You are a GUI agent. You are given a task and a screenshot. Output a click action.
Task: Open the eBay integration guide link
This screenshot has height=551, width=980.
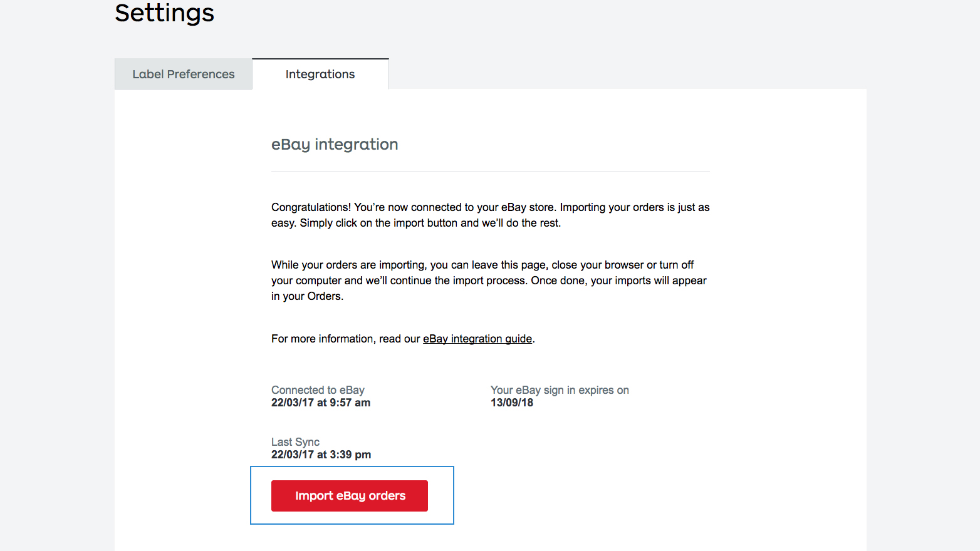click(x=477, y=338)
